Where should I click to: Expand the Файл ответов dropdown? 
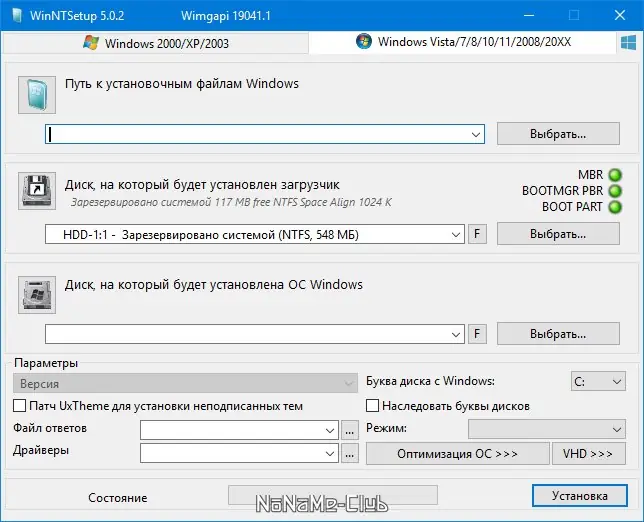329,430
